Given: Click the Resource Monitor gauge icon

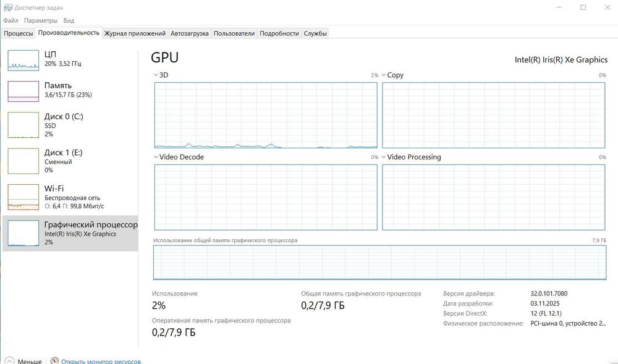Looking at the screenshot, I should coord(54,361).
